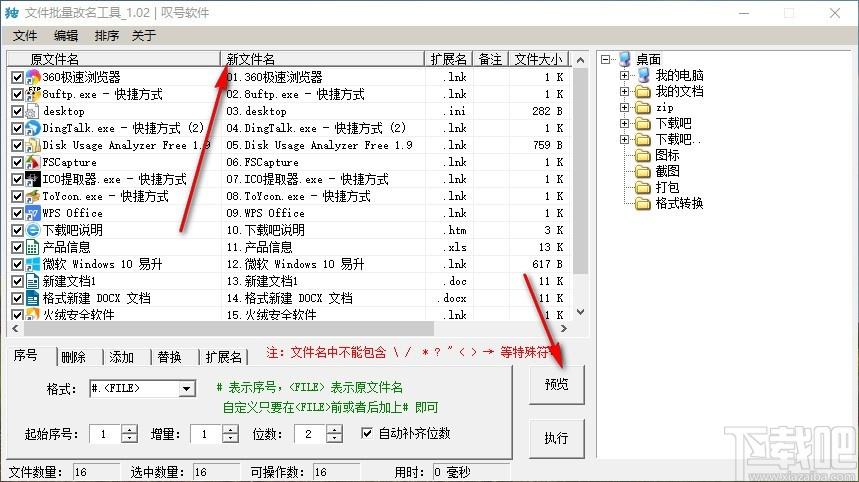The width and height of the screenshot is (859, 482).
Task: Toggle 自动补齐位数 checkbox
Action: coord(367,433)
